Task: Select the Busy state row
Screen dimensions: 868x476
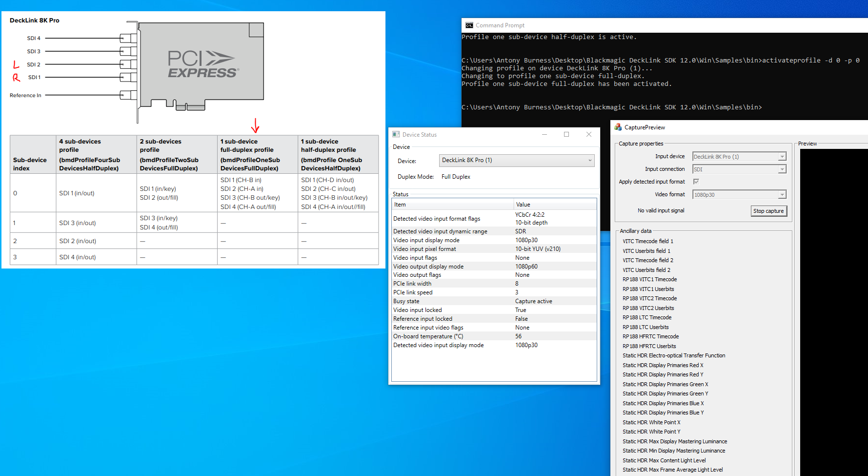Action: pos(494,301)
